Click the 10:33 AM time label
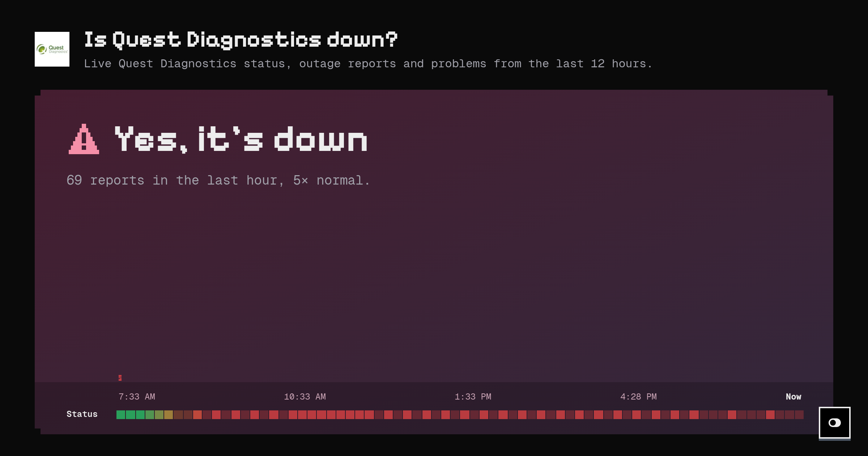The width and height of the screenshot is (868, 456). click(305, 397)
